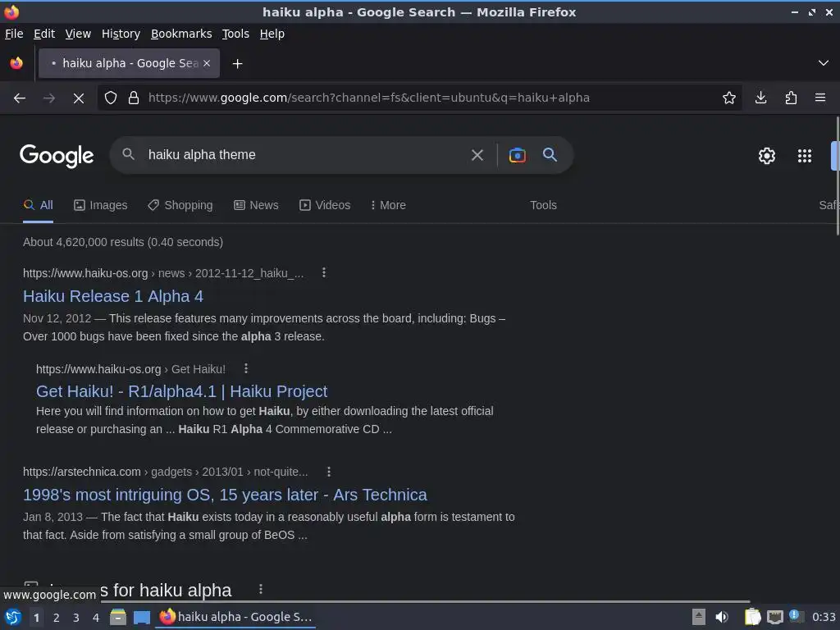Submit search with blue magnifier icon
The image size is (840, 630).
click(550, 155)
